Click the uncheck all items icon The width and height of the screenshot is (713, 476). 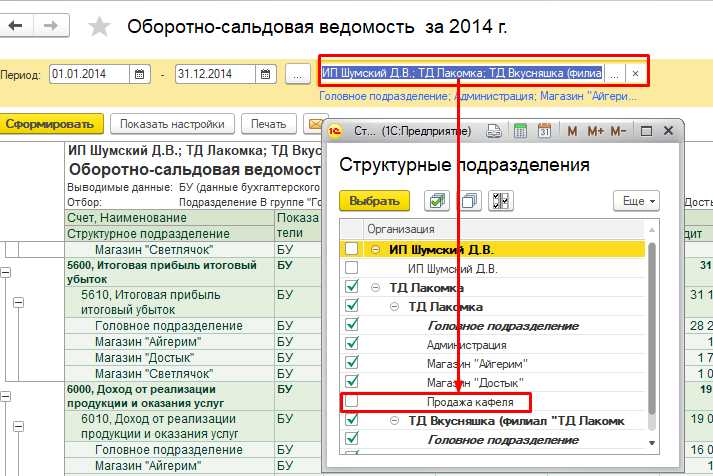point(469,201)
